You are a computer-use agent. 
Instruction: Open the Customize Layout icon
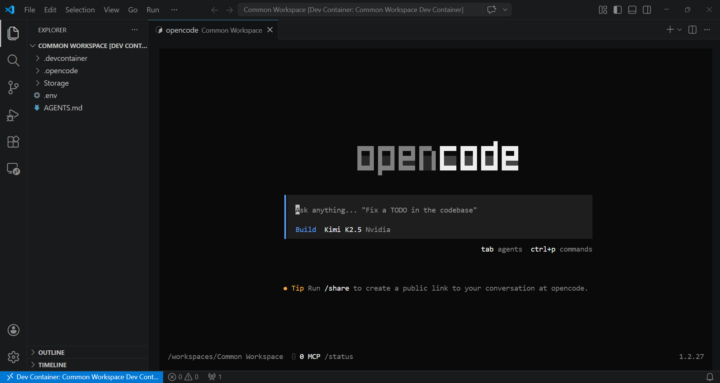[x=603, y=10]
